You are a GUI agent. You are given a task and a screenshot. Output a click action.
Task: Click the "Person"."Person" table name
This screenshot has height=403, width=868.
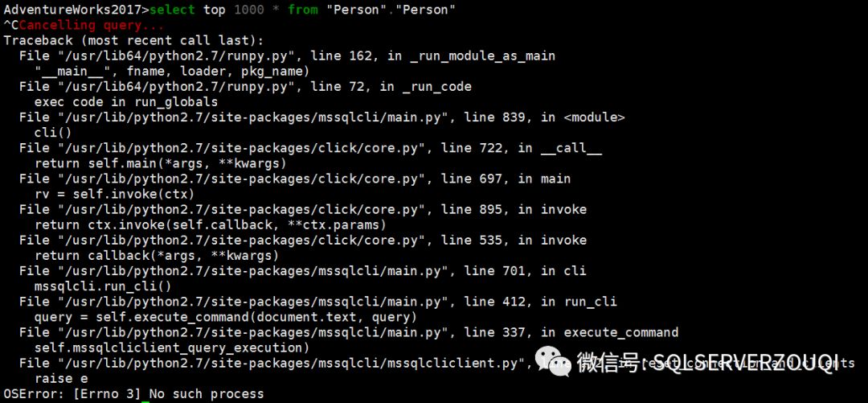coord(391,10)
